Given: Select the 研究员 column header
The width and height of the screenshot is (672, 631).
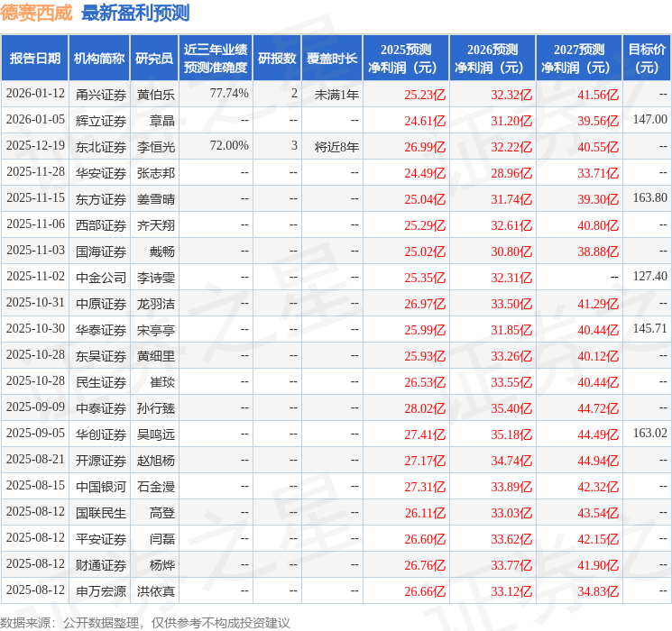Looking at the screenshot, I should coord(154,59).
